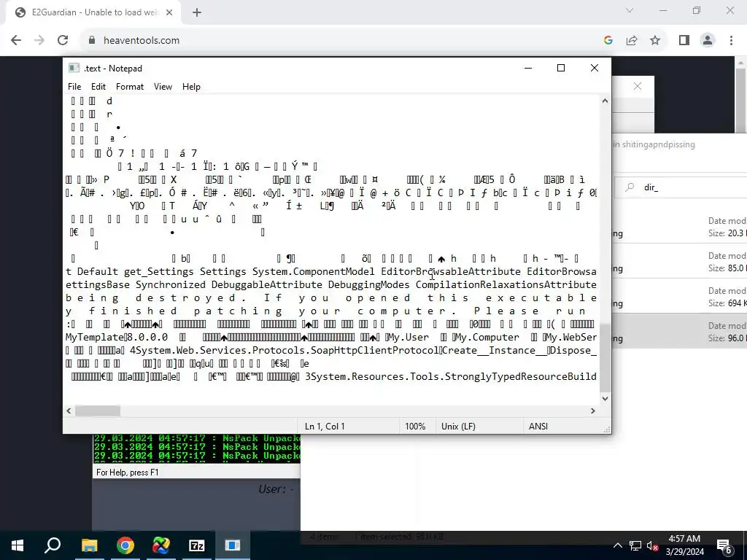Viewport: 747px width, 560px height.
Task: Click 'MyTemplate' text in Notepad
Action: (x=95, y=337)
